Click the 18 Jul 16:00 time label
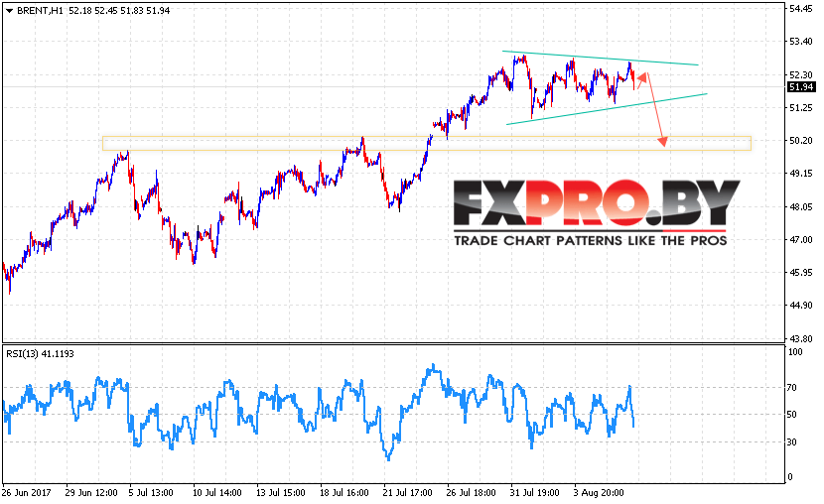Viewport: 824px width, 504px height. pos(344,493)
